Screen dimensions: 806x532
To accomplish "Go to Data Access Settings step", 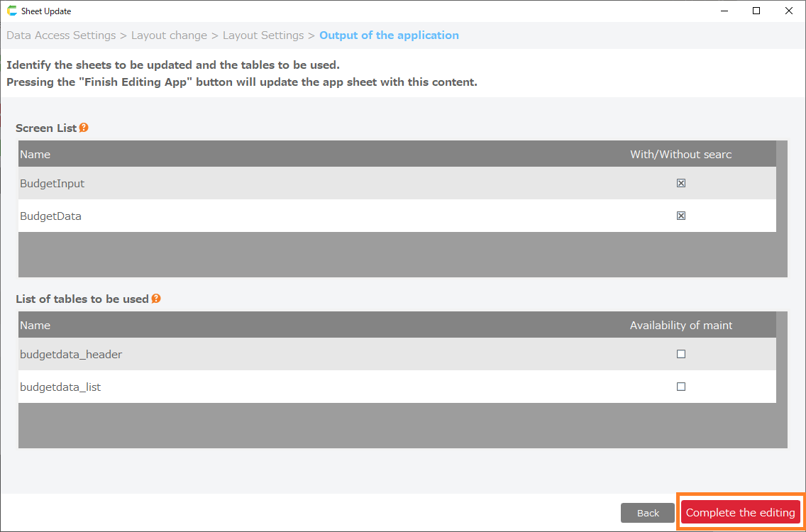I will point(61,35).
